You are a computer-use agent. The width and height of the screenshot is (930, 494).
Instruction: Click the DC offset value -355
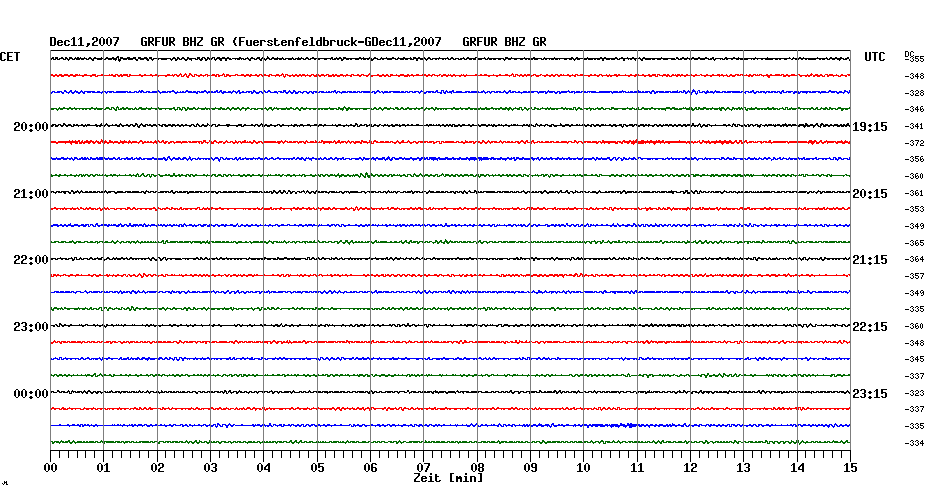coord(916,59)
